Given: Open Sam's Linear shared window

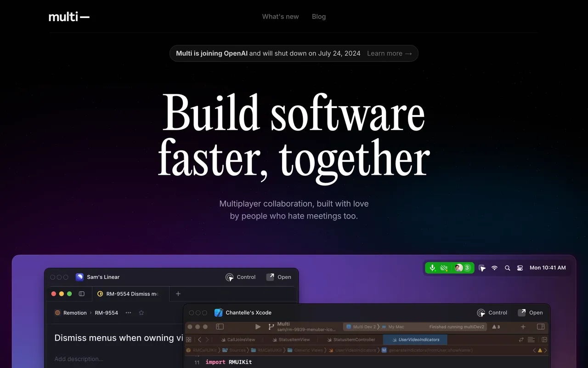Looking at the screenshot, I should (279, 277).
